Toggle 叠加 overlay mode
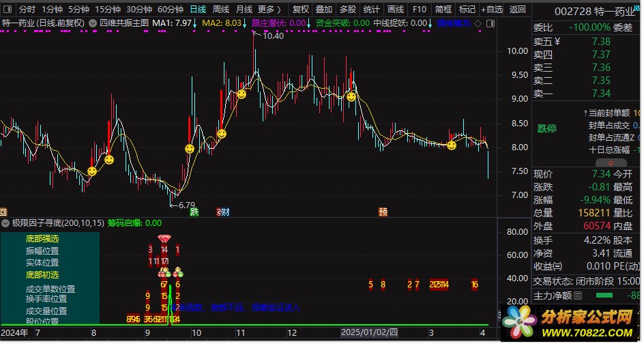 click(x=324, y=9)
